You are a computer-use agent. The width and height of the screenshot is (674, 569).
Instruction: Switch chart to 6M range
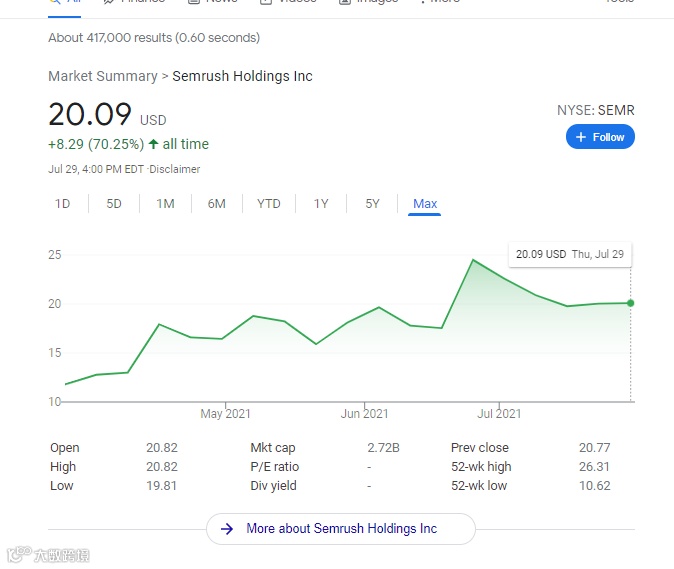coord(217,204)
